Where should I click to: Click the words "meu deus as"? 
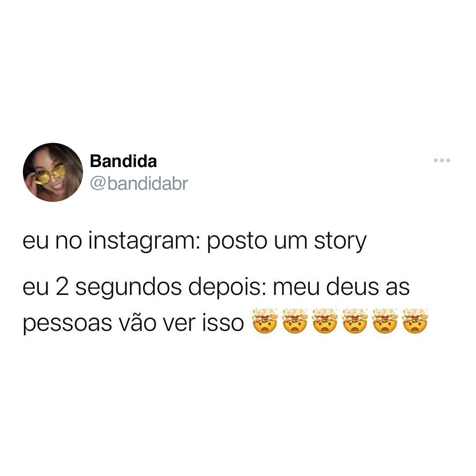point(341,286)
